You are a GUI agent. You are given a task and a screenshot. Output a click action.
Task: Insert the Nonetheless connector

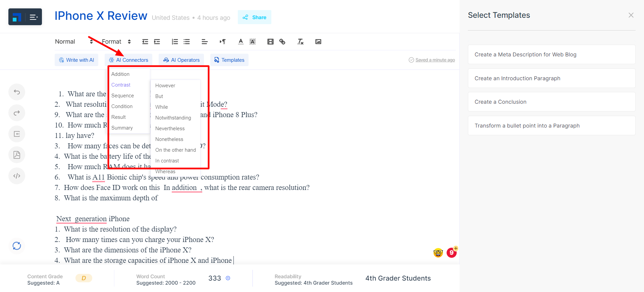point(169,139)
